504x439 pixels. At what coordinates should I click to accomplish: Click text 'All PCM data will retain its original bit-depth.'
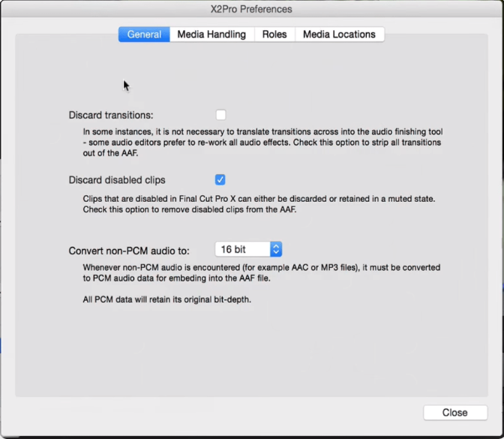(166, 299)
